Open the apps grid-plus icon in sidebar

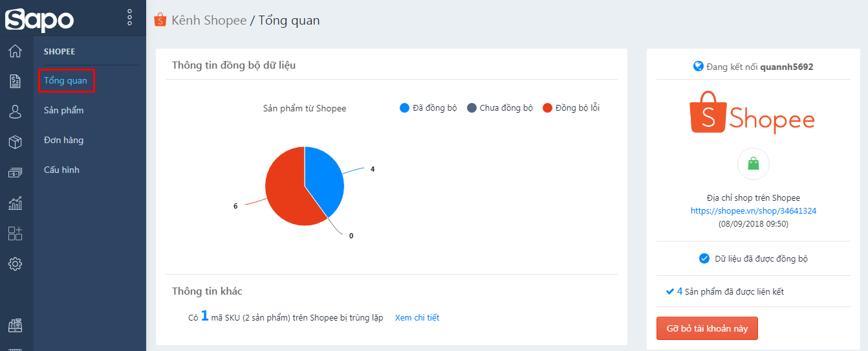tap(15, 233)
